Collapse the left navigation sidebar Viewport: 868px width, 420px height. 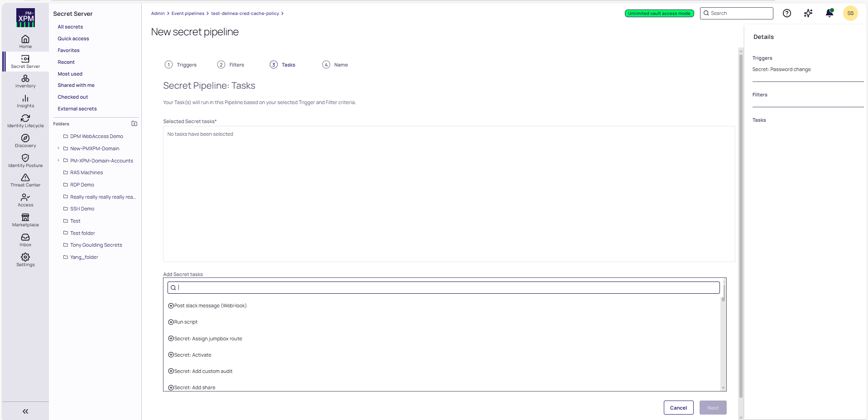[x=25, y=411]
